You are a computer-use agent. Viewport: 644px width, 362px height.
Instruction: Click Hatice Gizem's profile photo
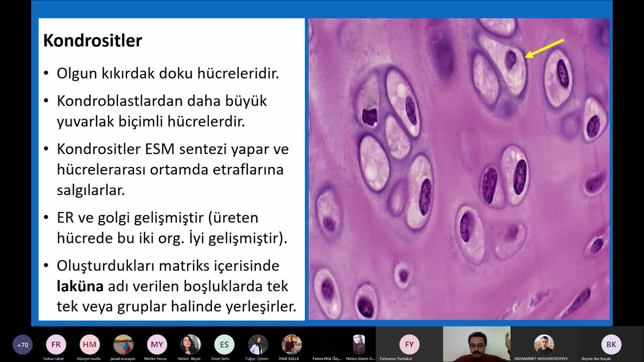click(359, 344)
